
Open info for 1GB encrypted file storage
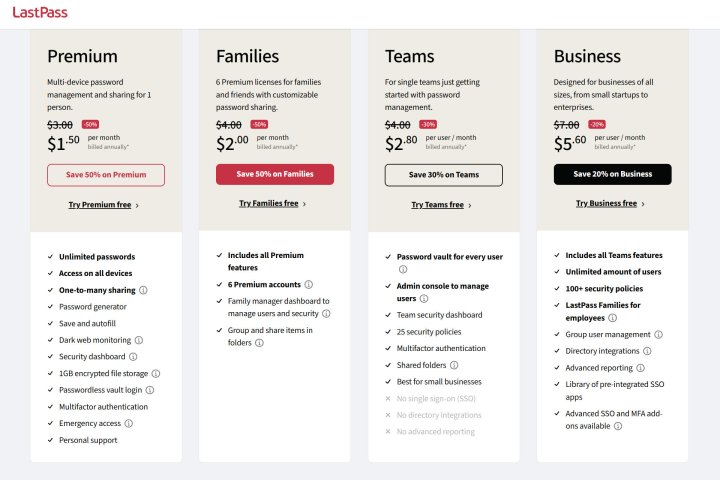click(156, 373)
